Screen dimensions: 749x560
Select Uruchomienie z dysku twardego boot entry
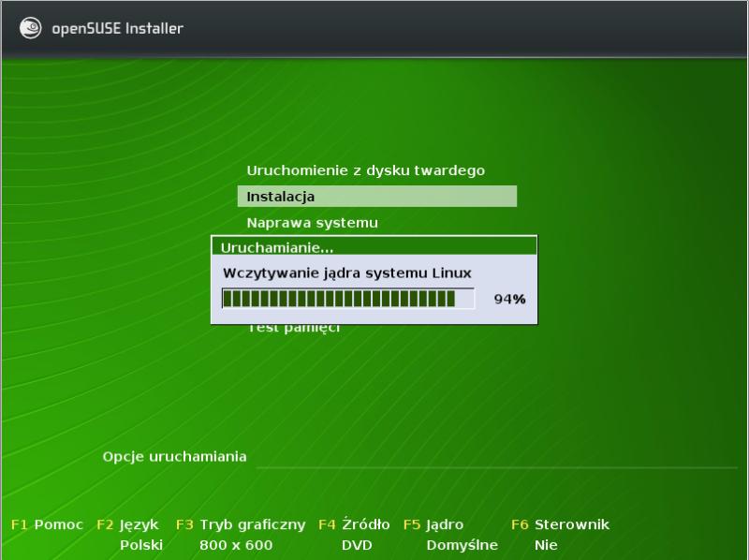[365, 170]
